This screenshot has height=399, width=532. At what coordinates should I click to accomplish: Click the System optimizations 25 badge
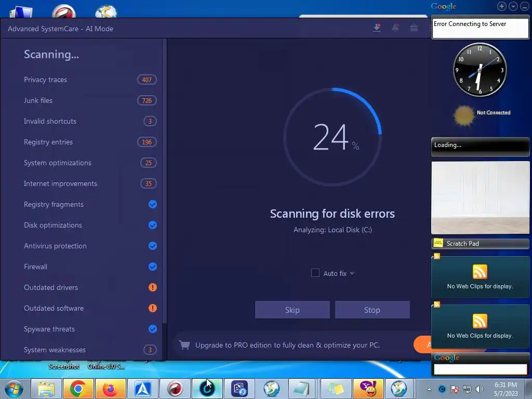pyautogui.click(x=148, y=163)
